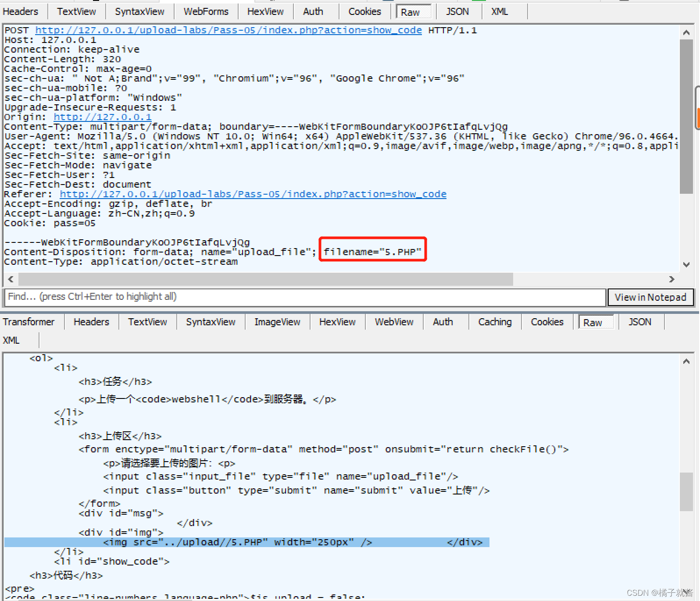Switch to response HexView tab

point(337,322)
